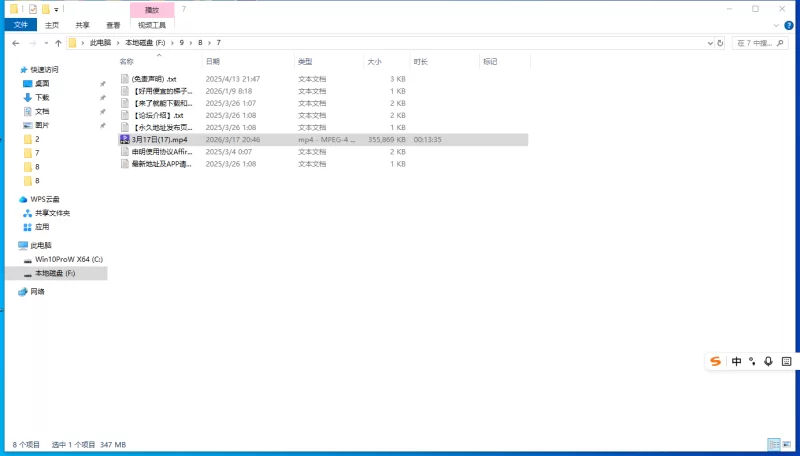
Task: Click the Sogou S logo on IME bar
Action: (x=715, y=361)
